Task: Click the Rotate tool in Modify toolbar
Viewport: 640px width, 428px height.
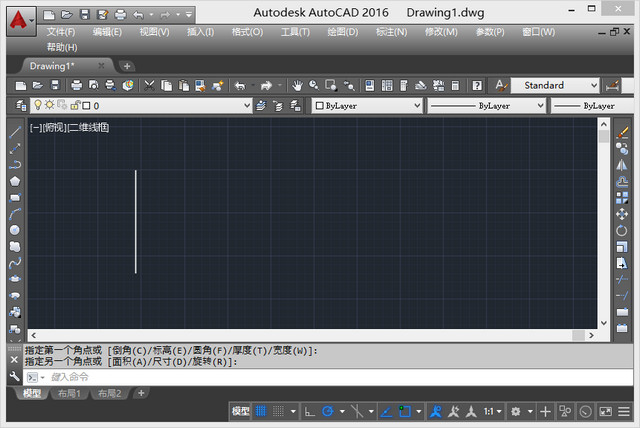Action: [622, 230]
